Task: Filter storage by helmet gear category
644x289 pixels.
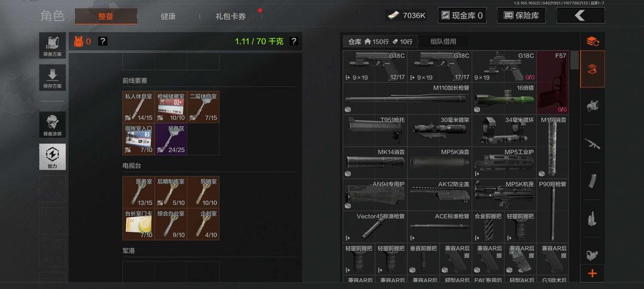Action: [592, 106]
